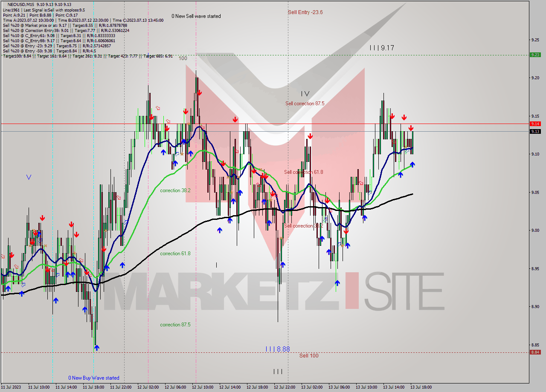
Task: Select the blue 'V' wave label
Action: (29, 177)
